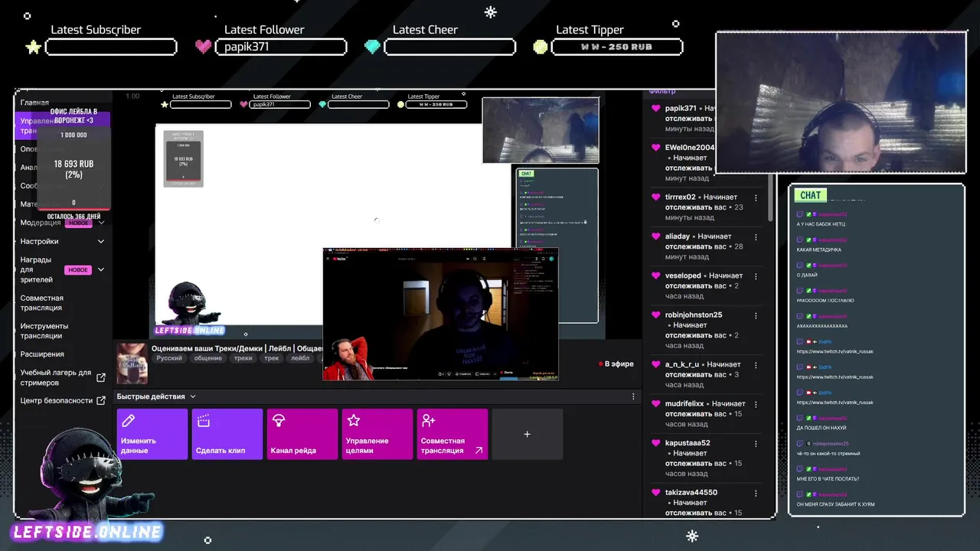Open 'Инструменты трансляции' in the sidebar
This screenshot has width=980, height=551.
click(x=44, y=331)
